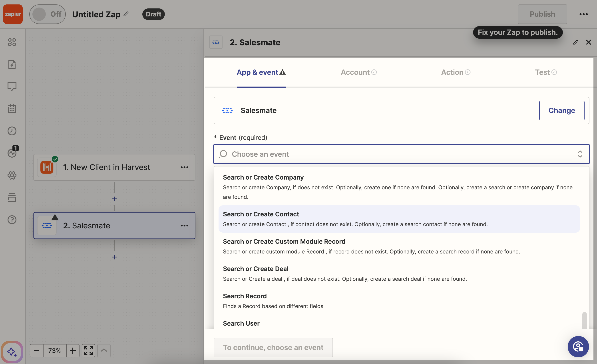Switch to the Account tab
The width and height of the screenshot is (597, 364).
tap(359, 72)
